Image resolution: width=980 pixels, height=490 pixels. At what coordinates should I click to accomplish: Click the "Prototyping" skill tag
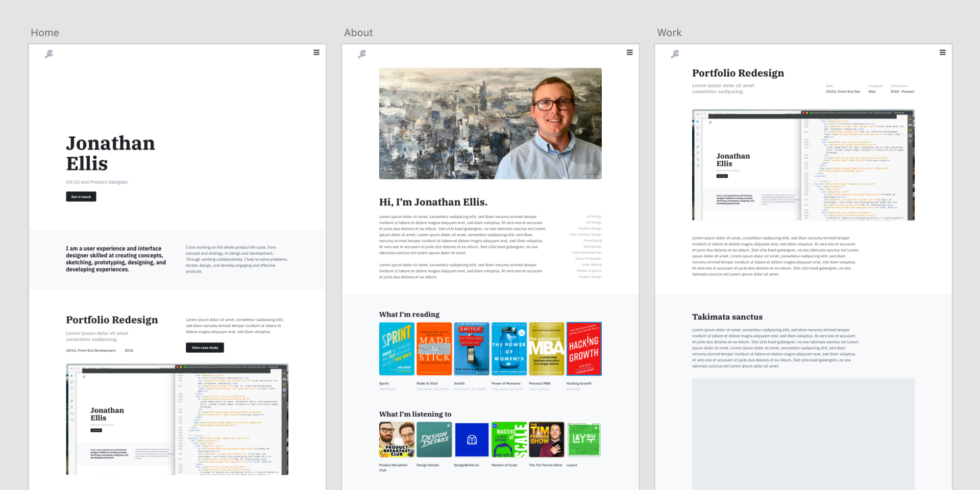point(593,240)
